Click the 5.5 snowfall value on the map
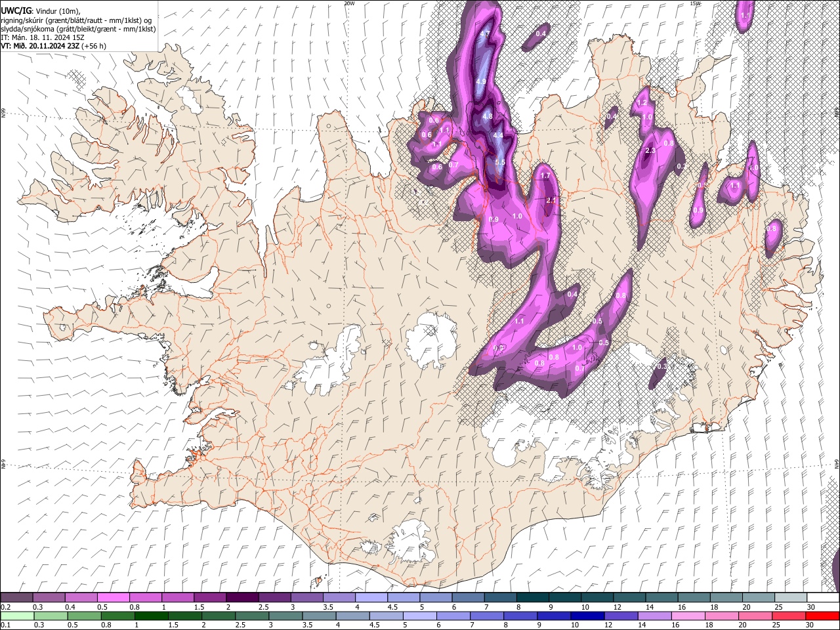 [x=500, y=163]
